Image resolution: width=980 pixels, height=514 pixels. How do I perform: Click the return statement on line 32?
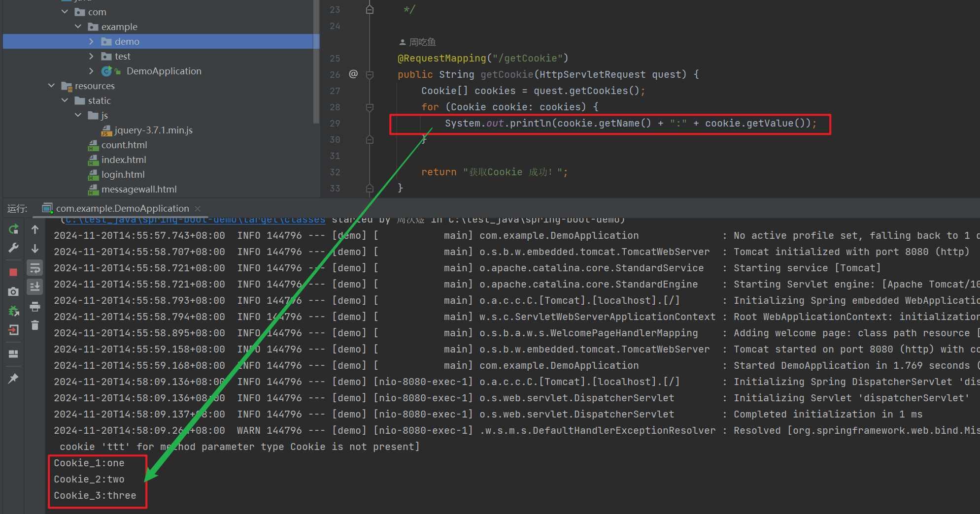click(494, 172)
